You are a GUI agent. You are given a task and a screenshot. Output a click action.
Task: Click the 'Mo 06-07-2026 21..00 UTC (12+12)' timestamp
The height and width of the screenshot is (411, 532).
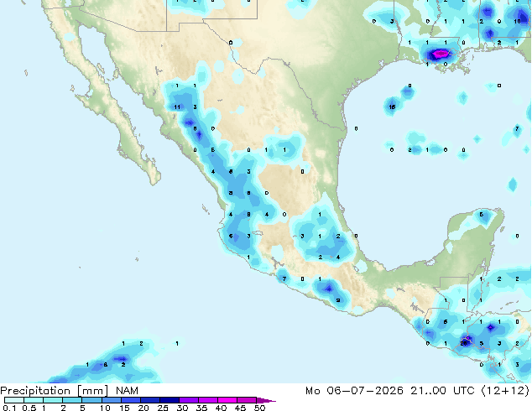coord(417,391)
